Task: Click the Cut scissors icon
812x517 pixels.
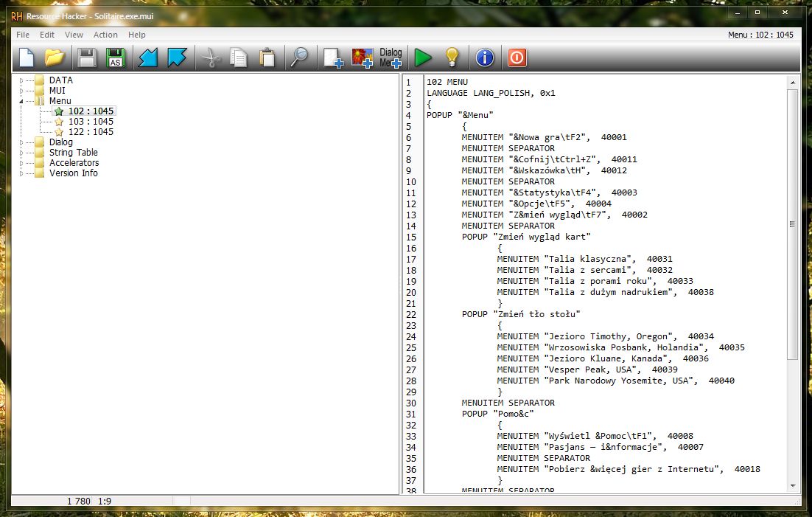Action: point(210,58)
